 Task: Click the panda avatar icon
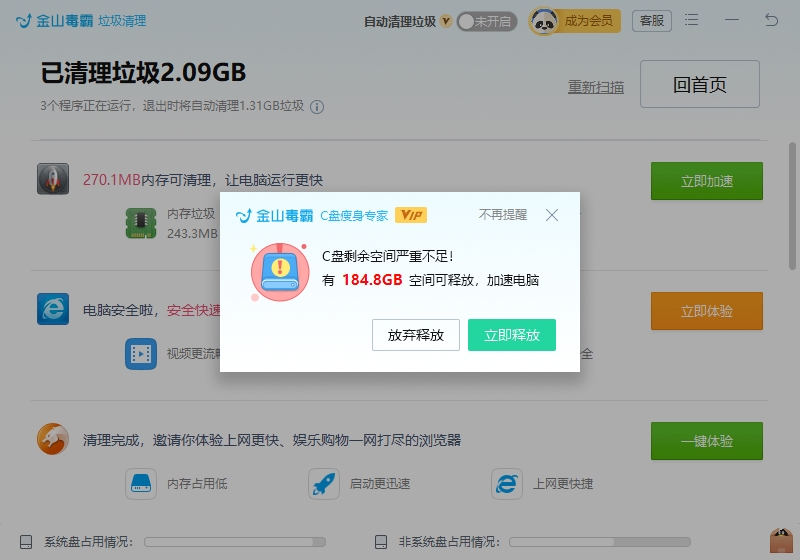click(x=544, y=21)
